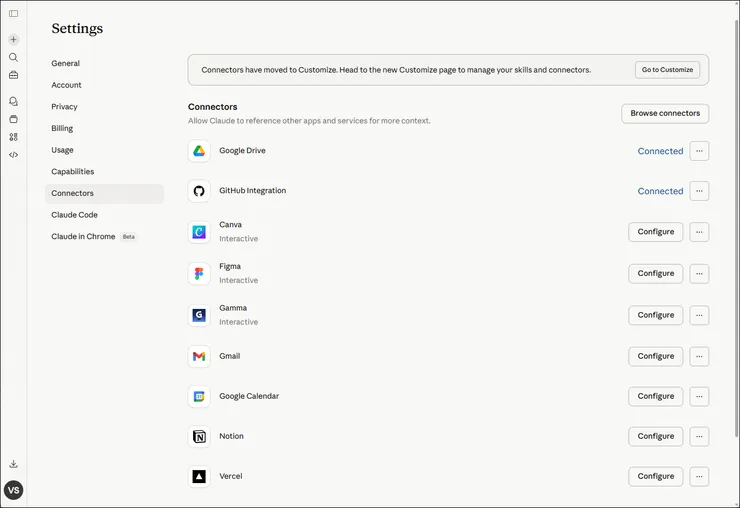The height and width of the screenshot is (508, 740).
Task: Click the Google Drive connector icon
Action: click(x=199, y=151)
